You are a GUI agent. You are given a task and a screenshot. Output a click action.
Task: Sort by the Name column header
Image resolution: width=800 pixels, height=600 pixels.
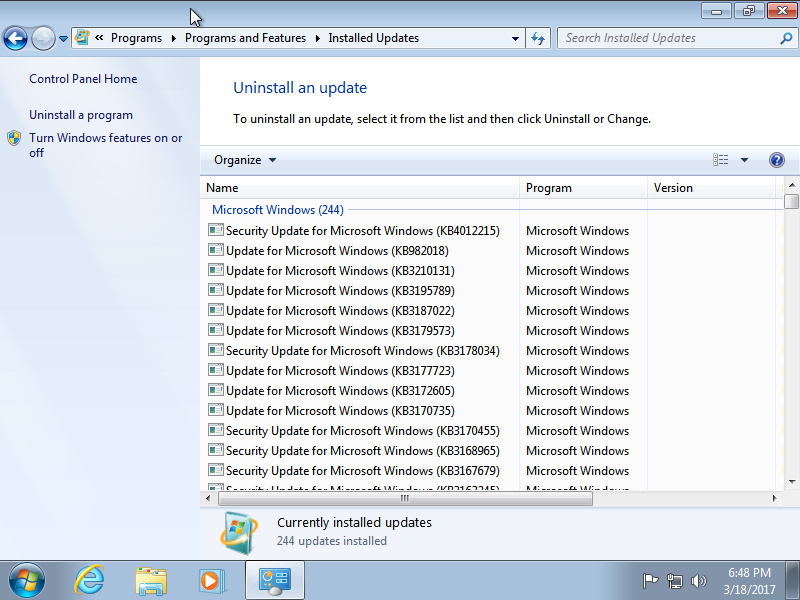tap(360, 188)
